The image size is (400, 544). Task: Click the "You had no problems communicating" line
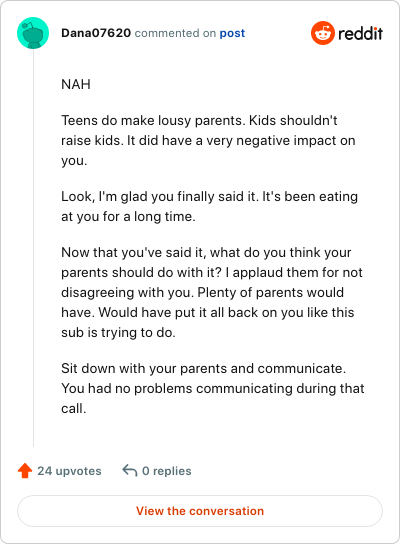(x=213, y=388)
